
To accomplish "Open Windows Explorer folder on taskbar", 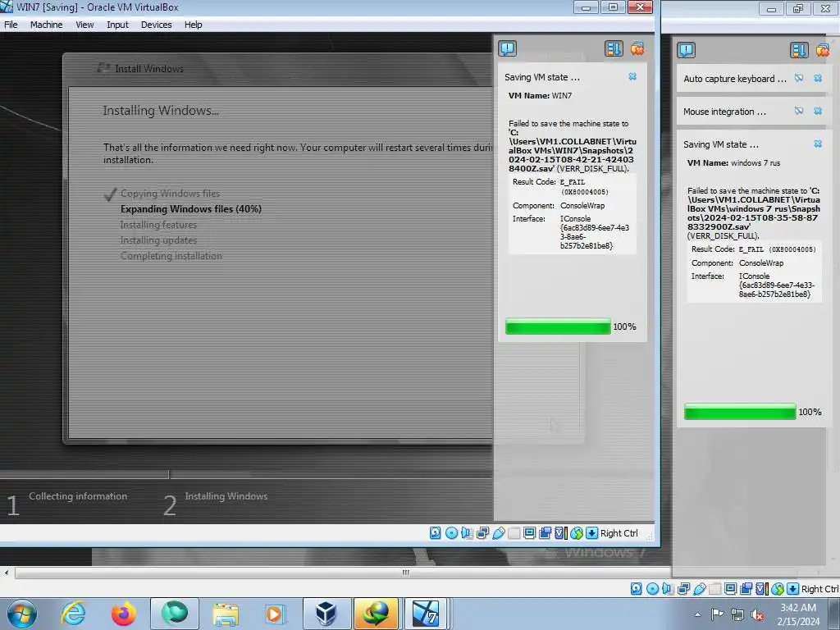I will click(225, 614).
